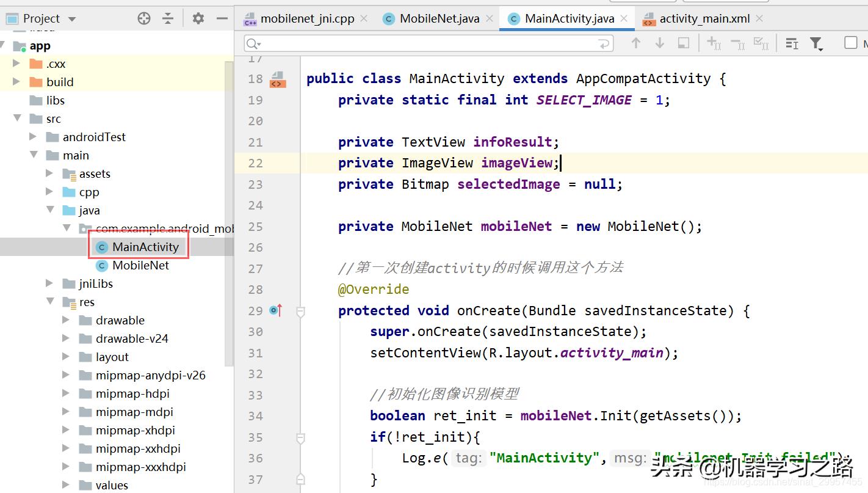Expand the layout folder arrow
Viewport: 868px width, 493px height.
tap(67, 357)
